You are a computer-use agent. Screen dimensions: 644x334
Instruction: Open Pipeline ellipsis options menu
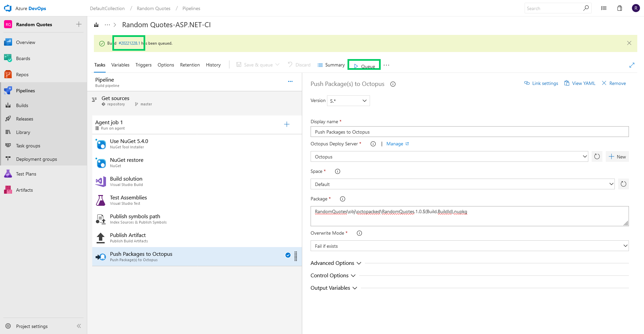(290, 82)
